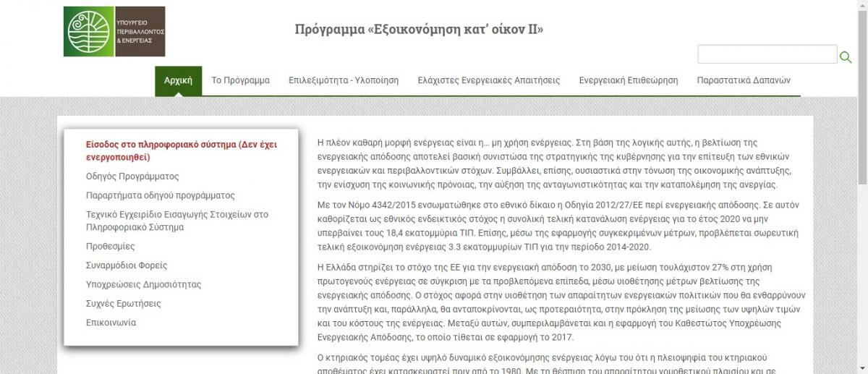Click the page title Πρόγραμμα «Εξοικονόμηση κατ' οίκον ΙΙ»

(419, 30)
